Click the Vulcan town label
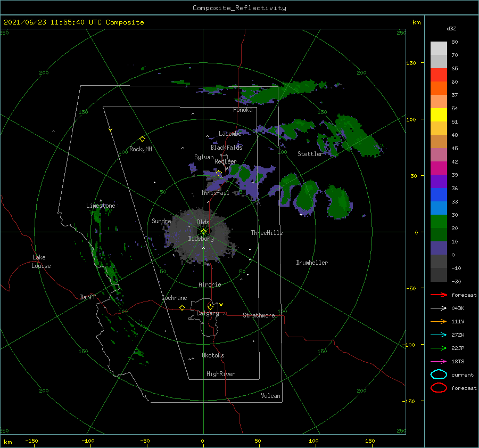The image size is (479, 448). coord(271,396)
